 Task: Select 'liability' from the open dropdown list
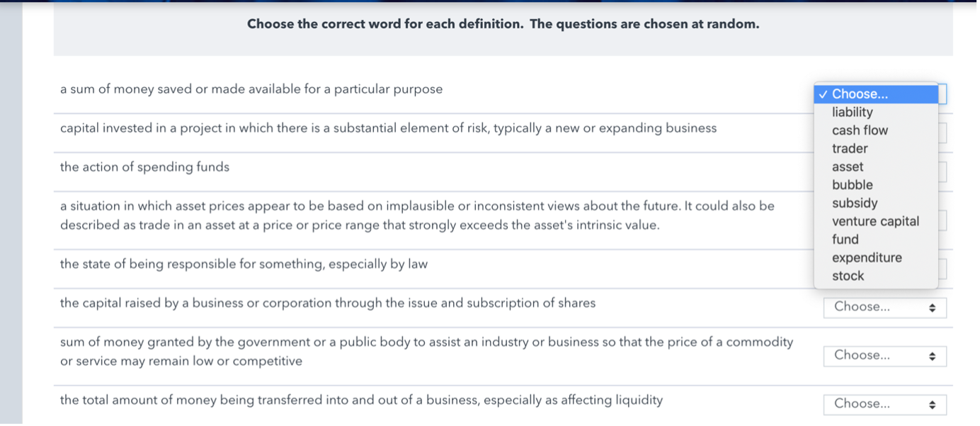853,112
